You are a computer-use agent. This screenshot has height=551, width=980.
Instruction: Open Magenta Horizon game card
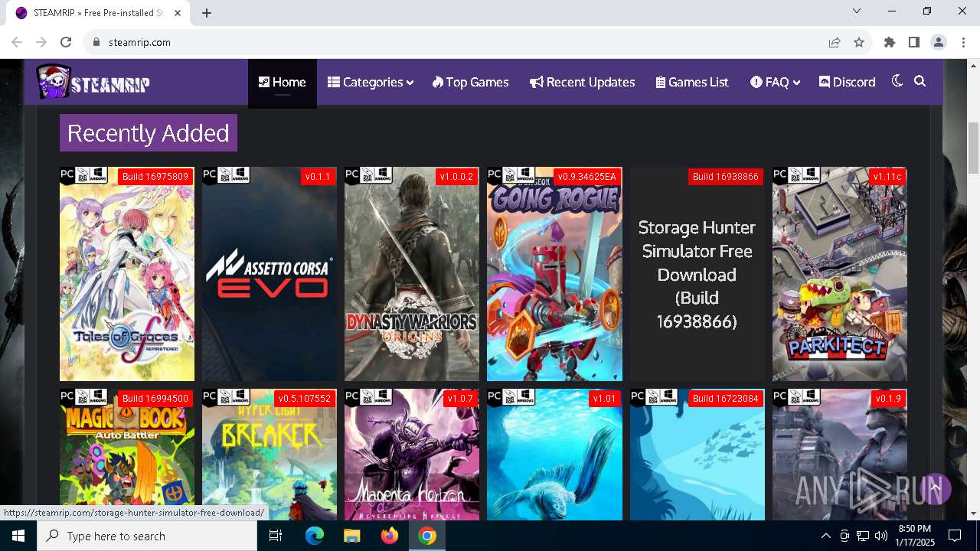[412, 455]
